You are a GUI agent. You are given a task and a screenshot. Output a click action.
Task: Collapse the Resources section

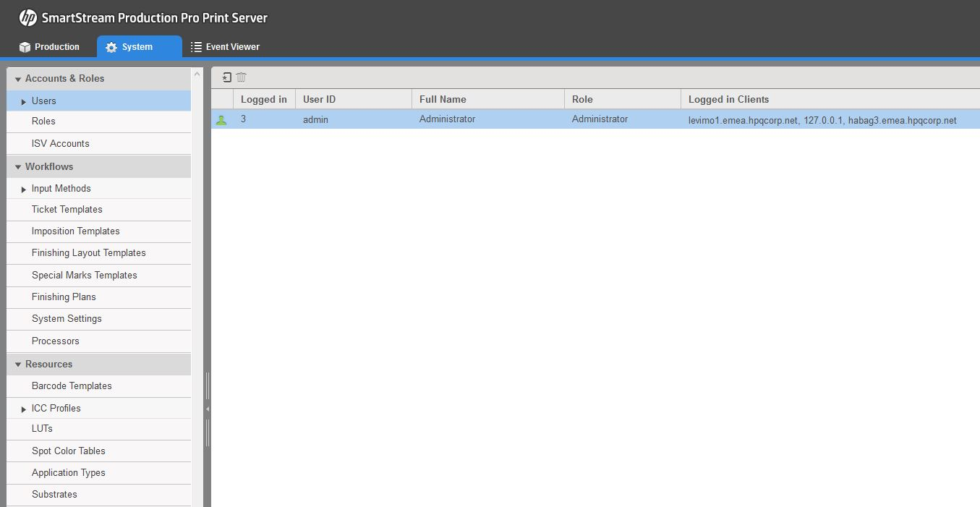(x=18, y=364)
